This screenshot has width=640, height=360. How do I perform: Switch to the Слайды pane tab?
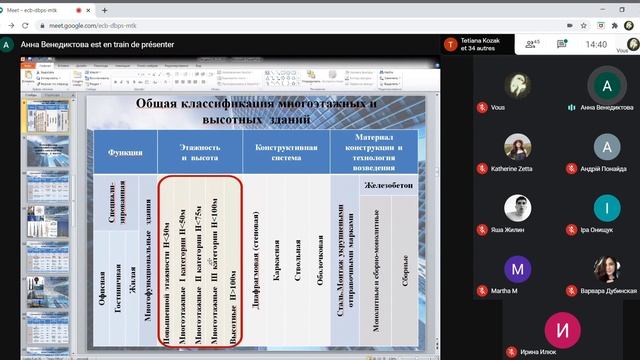pos(31,95)
